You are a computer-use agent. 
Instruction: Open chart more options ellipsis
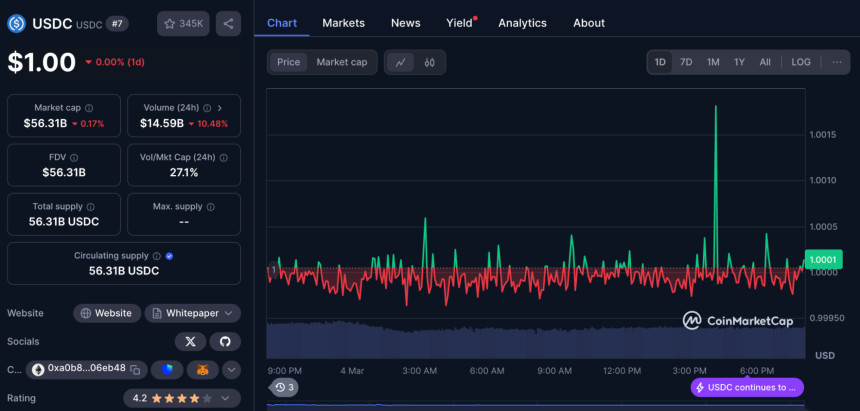[837, 62]
